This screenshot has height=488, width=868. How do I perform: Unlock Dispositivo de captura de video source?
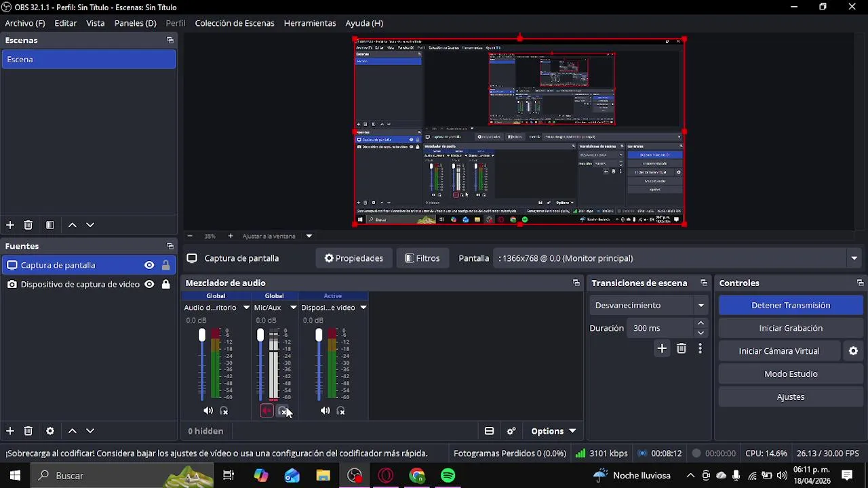point(165,285)
